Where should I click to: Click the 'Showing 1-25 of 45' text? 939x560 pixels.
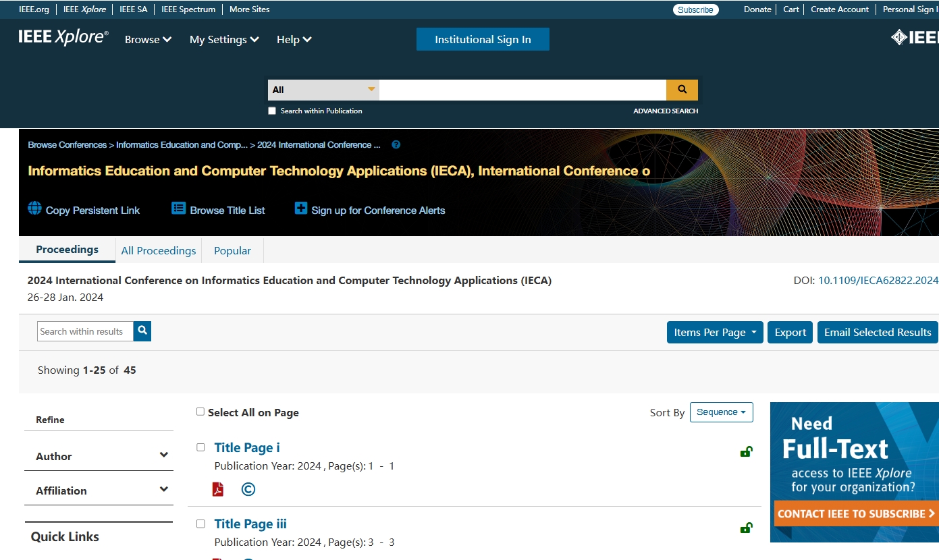click(87, 370)
